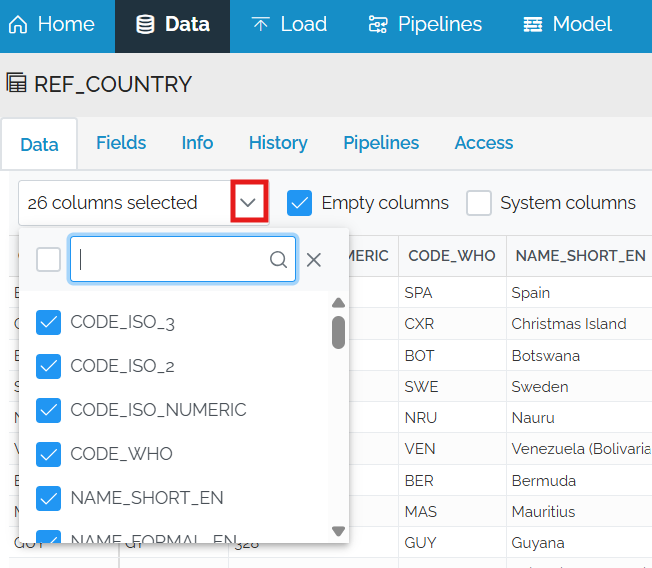The width and height of the screenshot is (652, 568).
Task: Click the 'MAS' cell
Action: (452, 511)
